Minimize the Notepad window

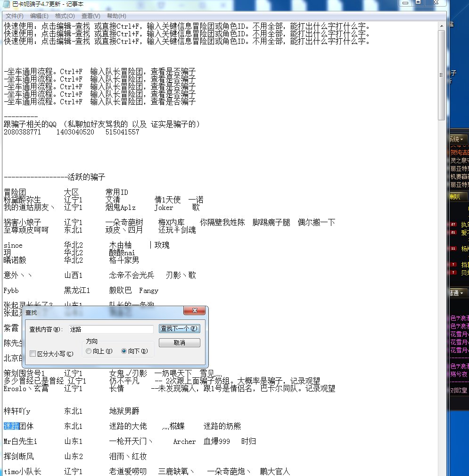[x=405, y=3]
